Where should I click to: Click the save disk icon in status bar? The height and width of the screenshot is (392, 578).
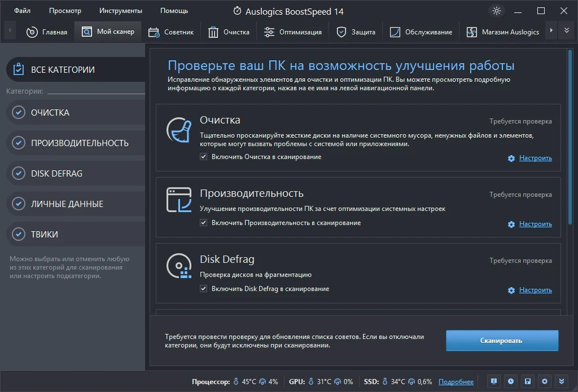point(528,381)
